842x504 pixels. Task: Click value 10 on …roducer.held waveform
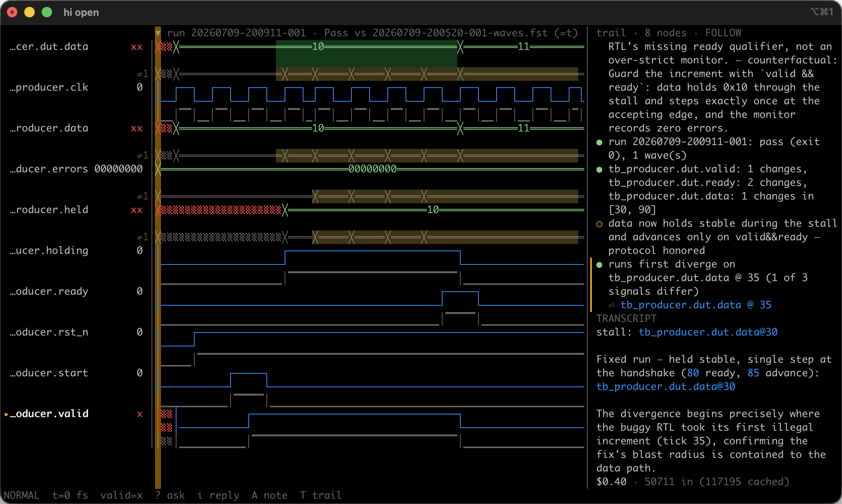(x=433, y=210)
